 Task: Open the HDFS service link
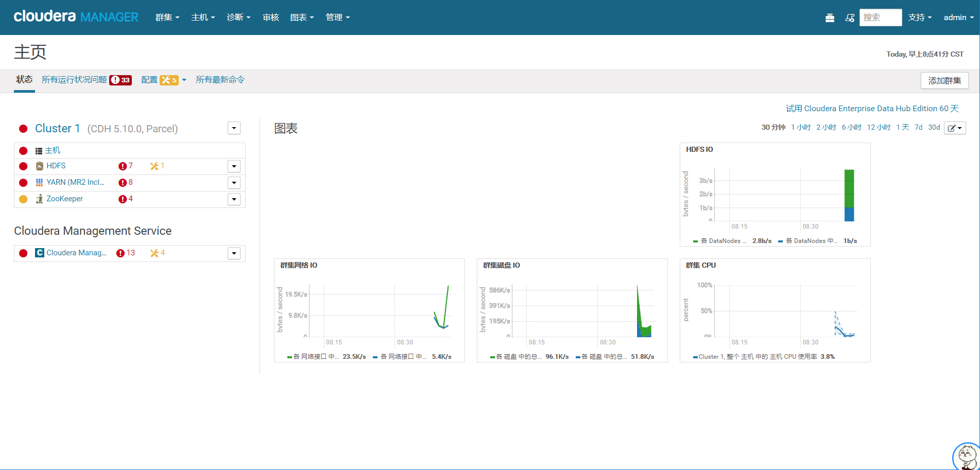click(56, 166)
